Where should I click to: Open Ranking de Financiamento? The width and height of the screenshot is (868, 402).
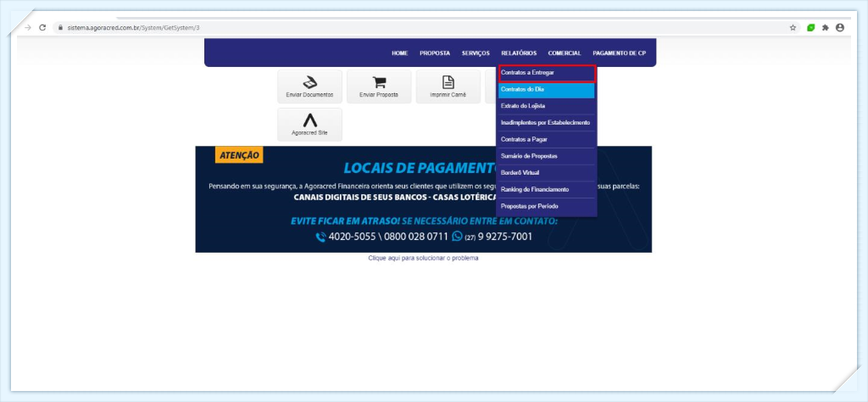(547, 189)
